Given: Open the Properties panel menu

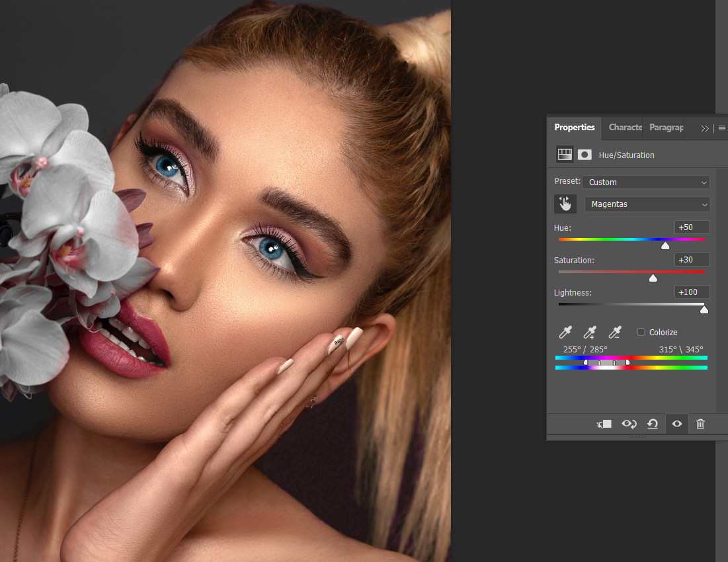Looking at the screenshot, I should (721, 128).
